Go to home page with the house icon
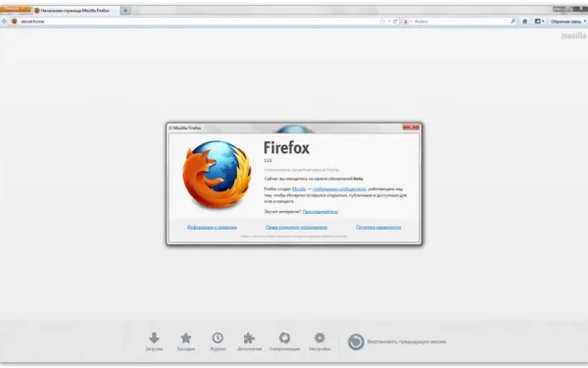 524,22
